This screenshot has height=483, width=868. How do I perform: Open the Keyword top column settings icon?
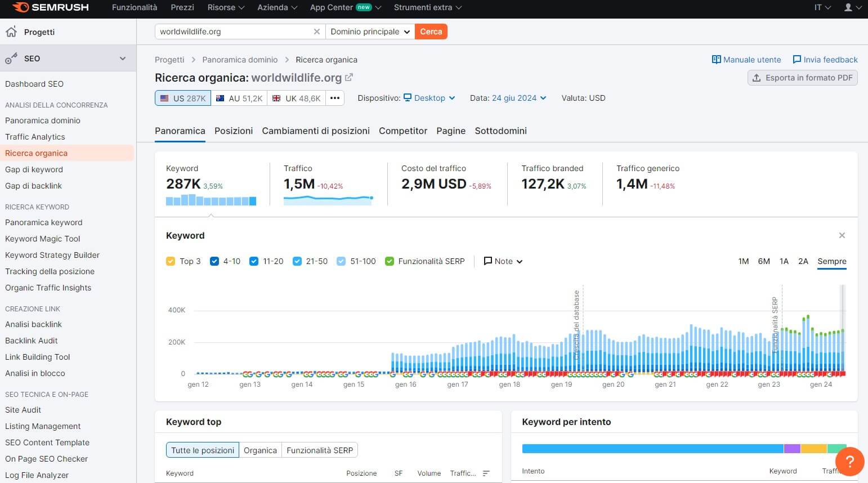point(486,473)
